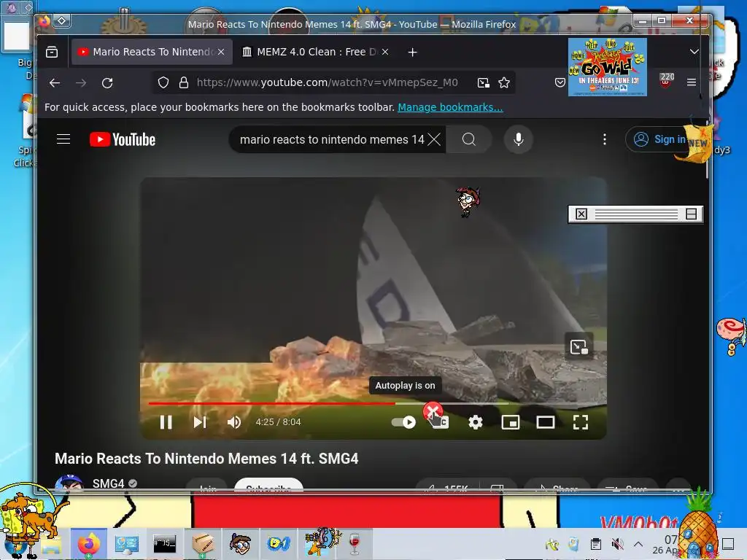Screen dimensions: 747x560
Task: Mute the video volume
Action: [234, 422]
